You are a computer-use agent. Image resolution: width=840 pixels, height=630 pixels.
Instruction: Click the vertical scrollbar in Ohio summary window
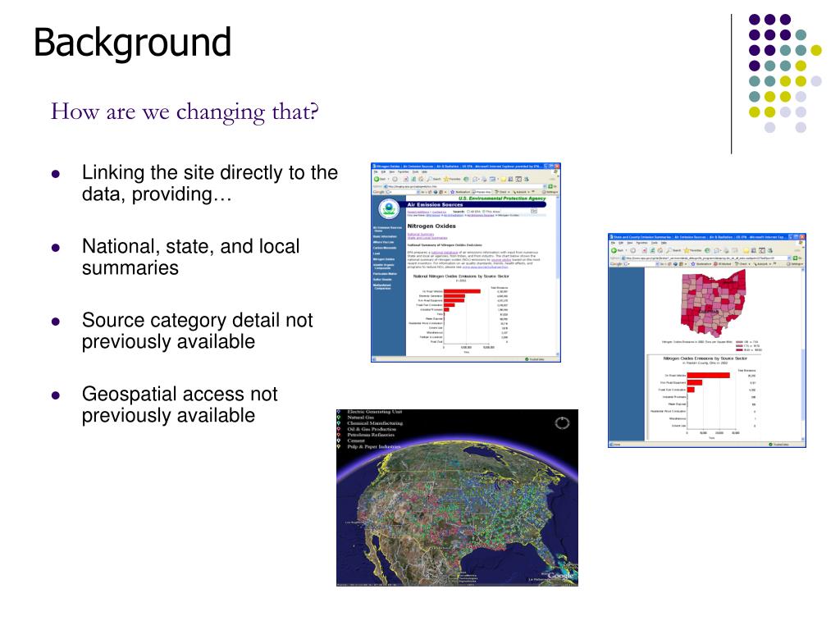(x=802, y=354)
